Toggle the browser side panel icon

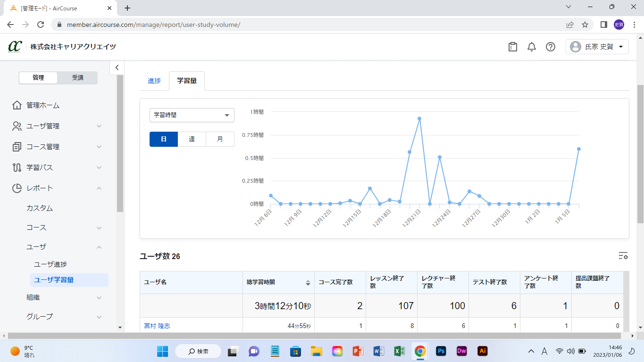point(603,25)
